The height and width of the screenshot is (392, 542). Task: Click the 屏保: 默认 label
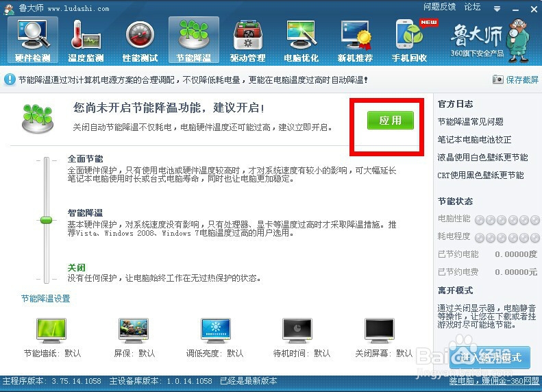134,354
